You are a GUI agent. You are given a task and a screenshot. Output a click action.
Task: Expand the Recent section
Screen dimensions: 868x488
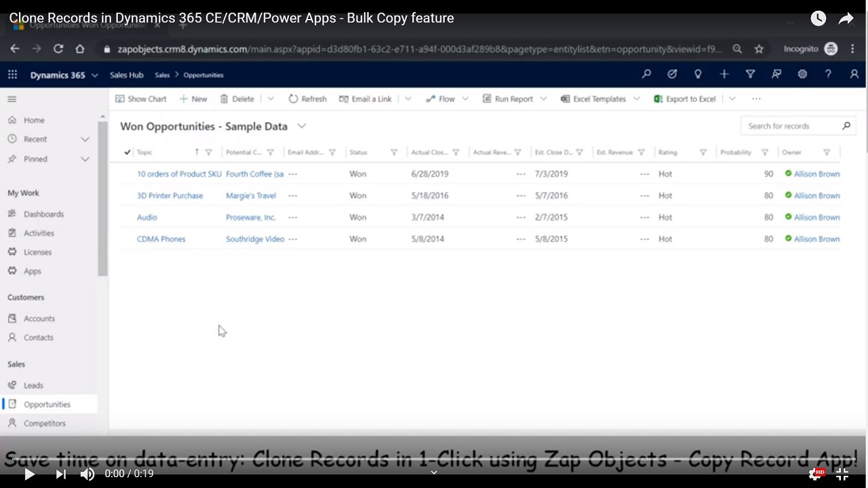[85, 139]
